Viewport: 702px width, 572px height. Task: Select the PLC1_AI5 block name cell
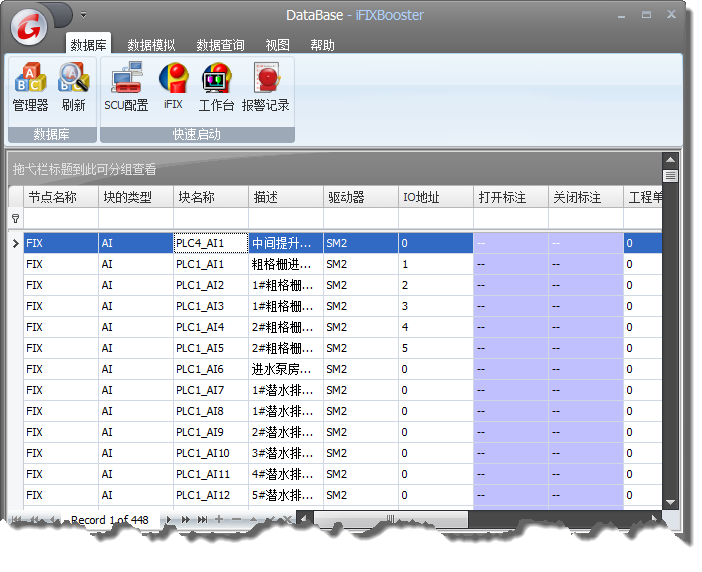point(211,348)
